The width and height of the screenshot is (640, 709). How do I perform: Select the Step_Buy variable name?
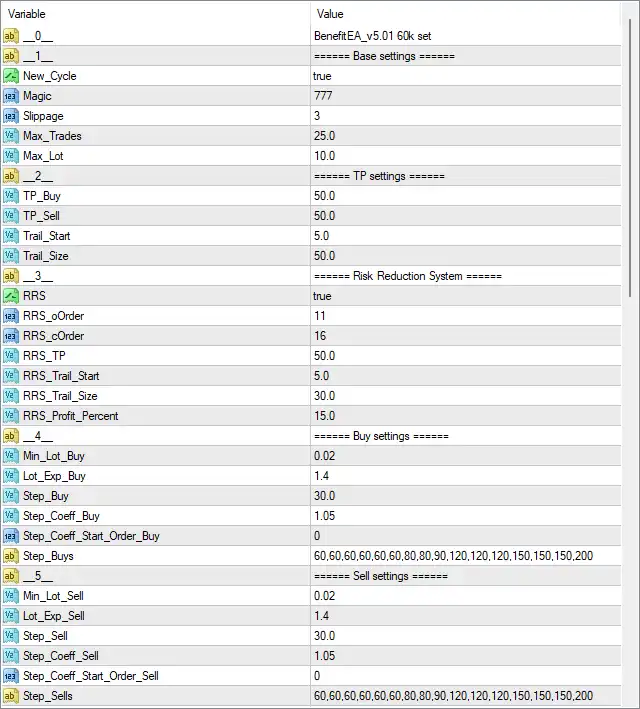click(x=46, y=496)
